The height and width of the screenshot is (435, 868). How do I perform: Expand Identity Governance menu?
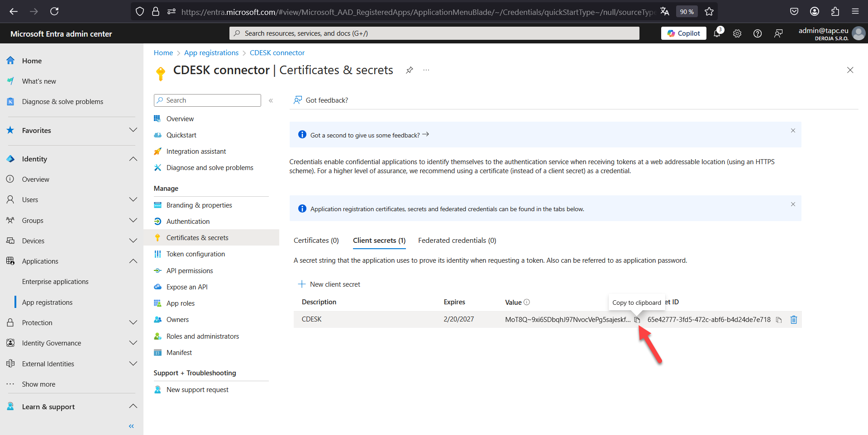click(133, 343)
